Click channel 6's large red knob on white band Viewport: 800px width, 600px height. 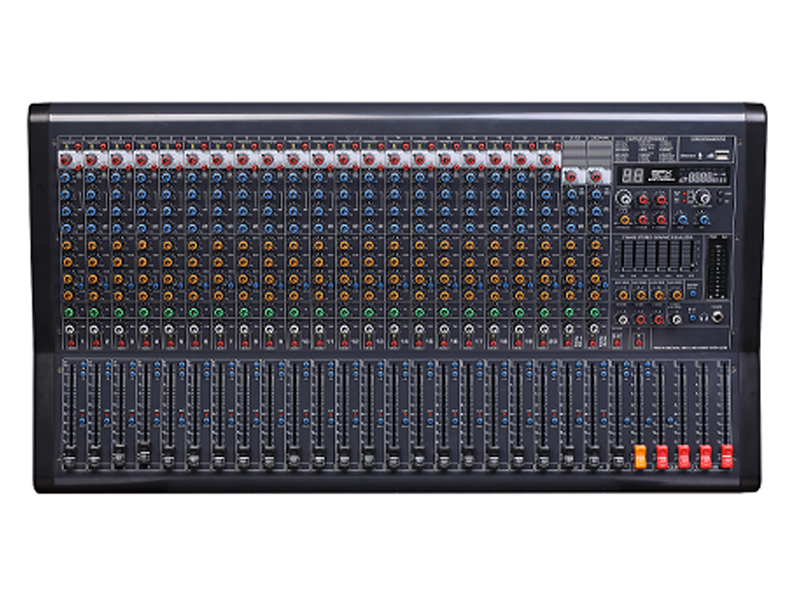192,161
